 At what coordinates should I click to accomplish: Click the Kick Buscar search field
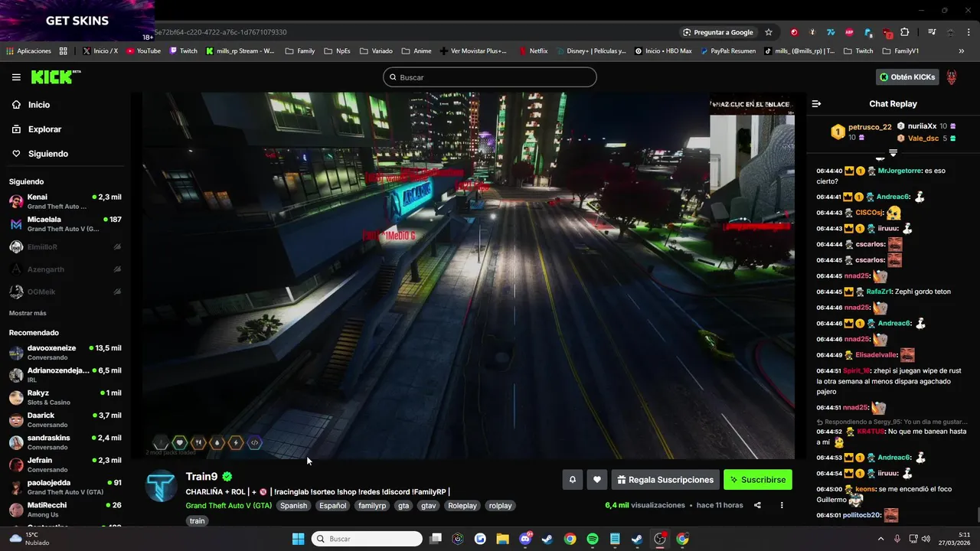[x=490, y=77]
